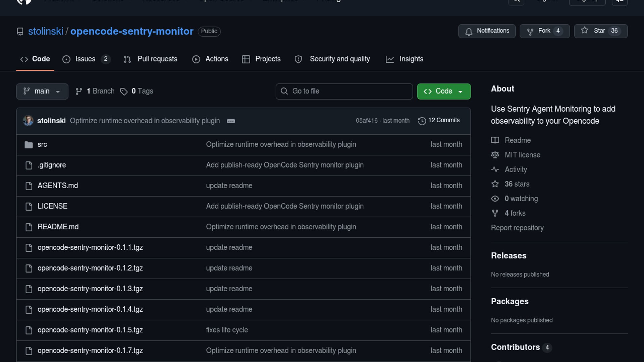Click the MIT license scale icon
Screen dimensions: 644x362
(x=495, y=155)
